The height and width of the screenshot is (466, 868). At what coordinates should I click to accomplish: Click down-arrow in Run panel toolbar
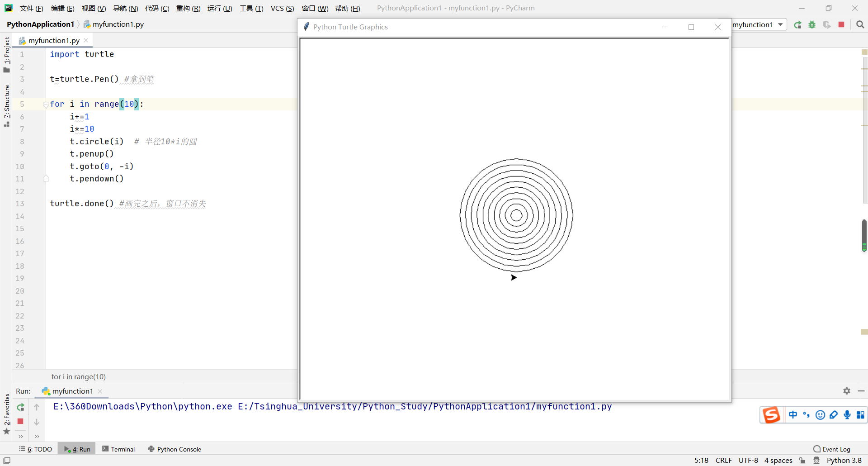pyautogui.click(x=37, y=422)
